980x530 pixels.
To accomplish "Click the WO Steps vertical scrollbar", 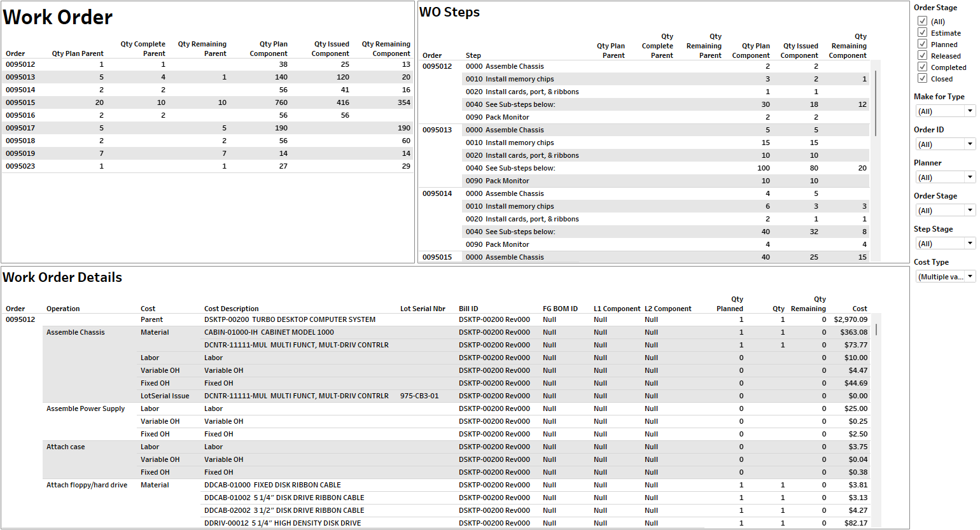I will click(x=876, y=102).
